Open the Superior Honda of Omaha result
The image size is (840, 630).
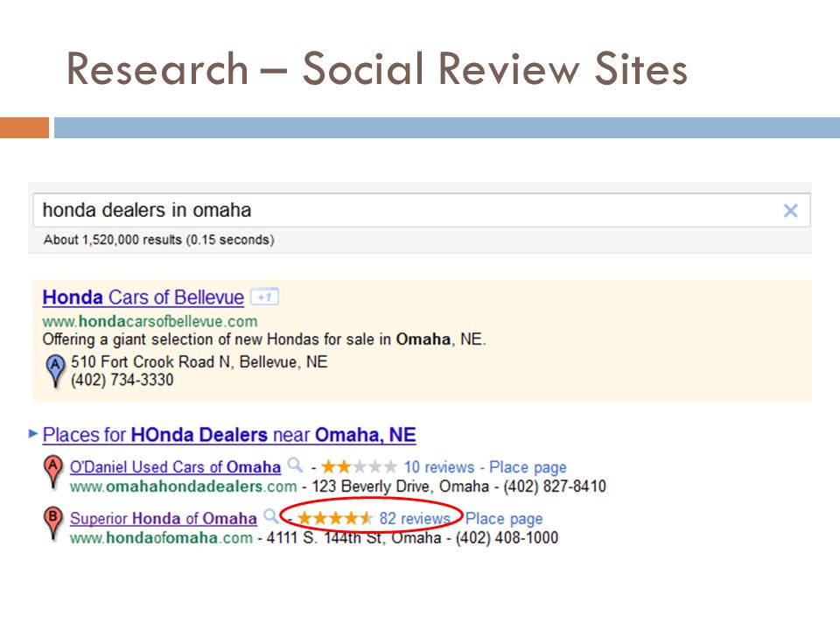point(164,519)
